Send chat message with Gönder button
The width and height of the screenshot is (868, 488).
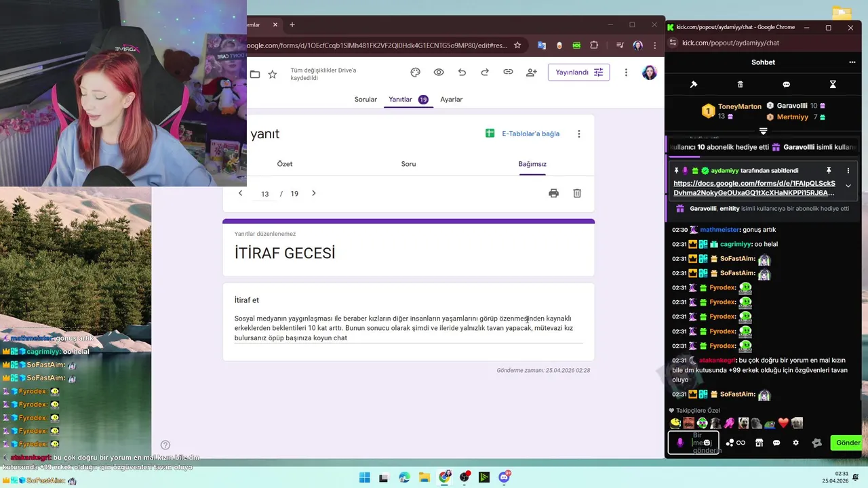pos(847,443)
